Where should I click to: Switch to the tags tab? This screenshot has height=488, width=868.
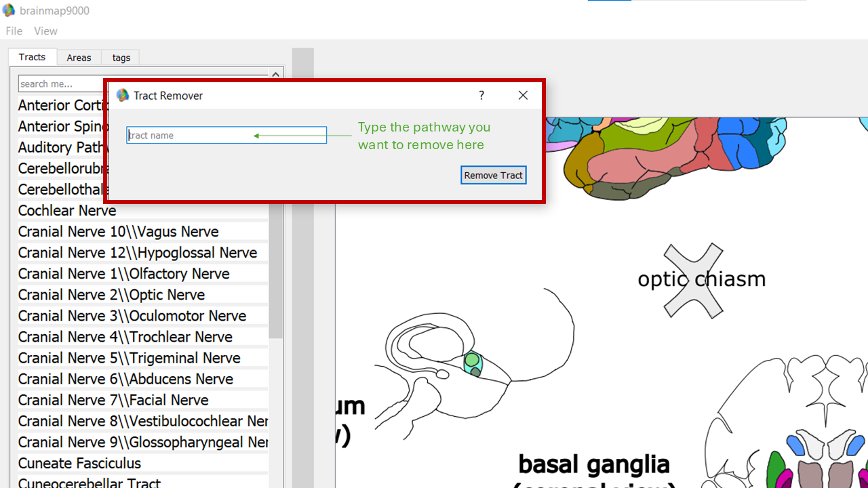point(121,58)
